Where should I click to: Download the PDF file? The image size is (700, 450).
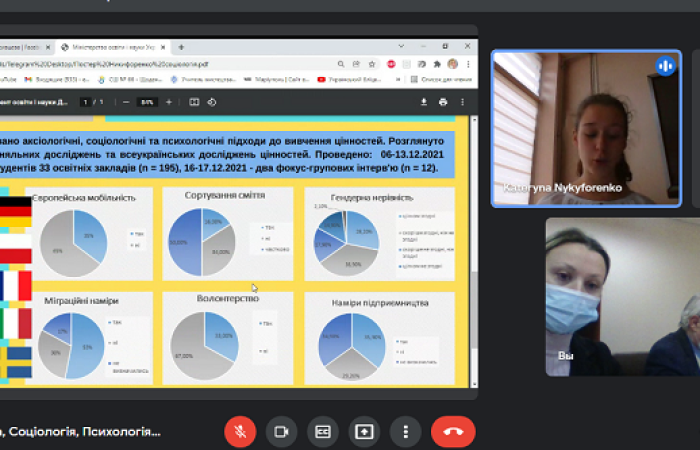424,101
